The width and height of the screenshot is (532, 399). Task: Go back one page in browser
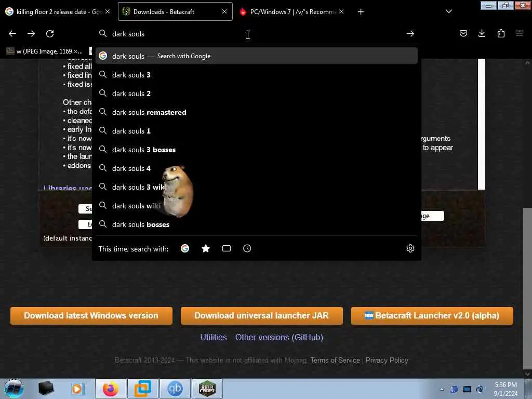tap(12, 34)
